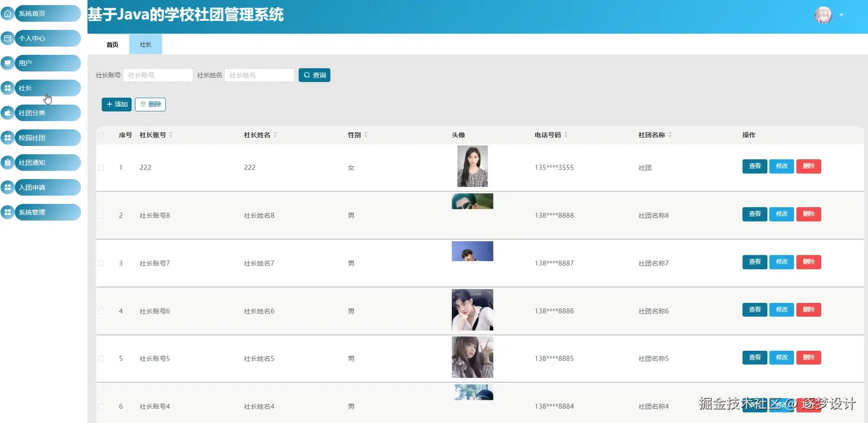Click phone number 135****3555
The width and height of the screenshot is (868, 423).
point(554,167)
